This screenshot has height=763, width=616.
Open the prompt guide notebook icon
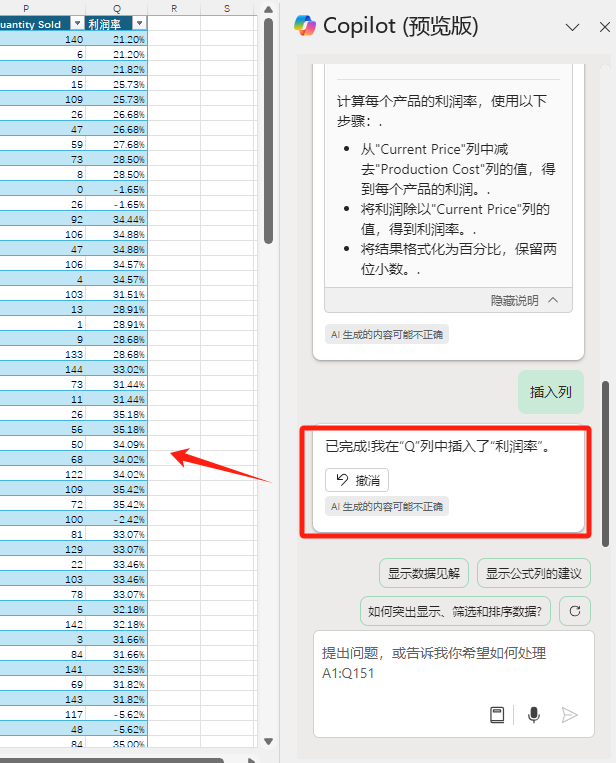point(497,714)
